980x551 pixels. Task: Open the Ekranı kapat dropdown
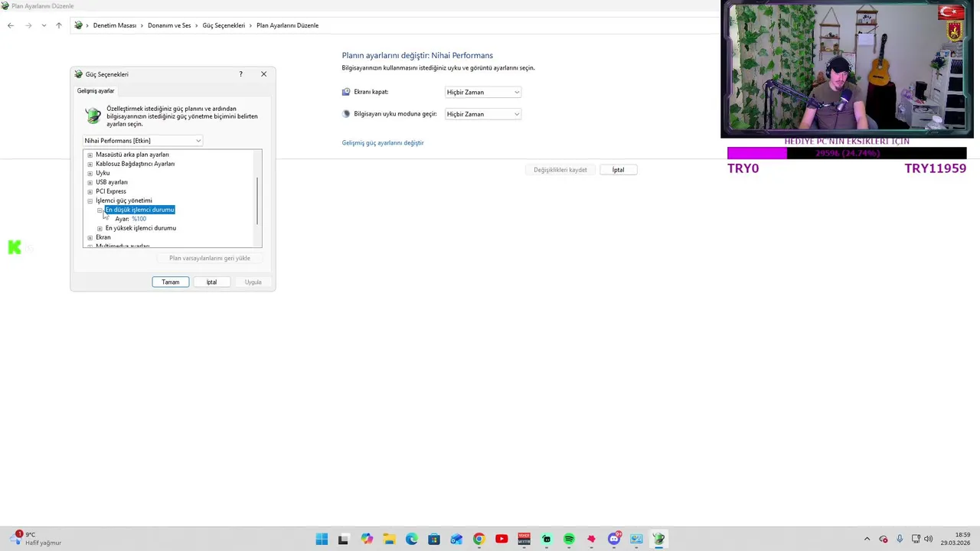pos(483,92)
